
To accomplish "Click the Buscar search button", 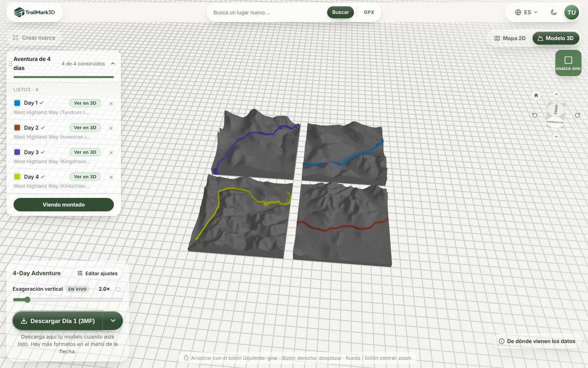I will click(x=341, y=12).
